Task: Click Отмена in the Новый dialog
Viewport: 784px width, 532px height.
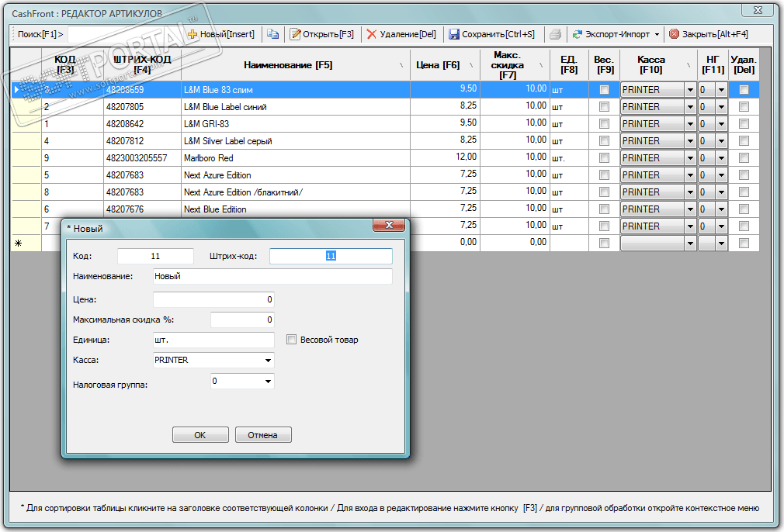Action: pos(263,435)
